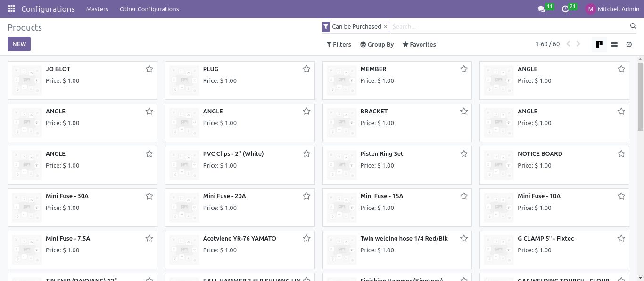The height and width of the screenshot is (281, 644).
Task: Open the Mini Fuse - 30A thumbnail
Action: pyautogui.click(x=27, y=208)
